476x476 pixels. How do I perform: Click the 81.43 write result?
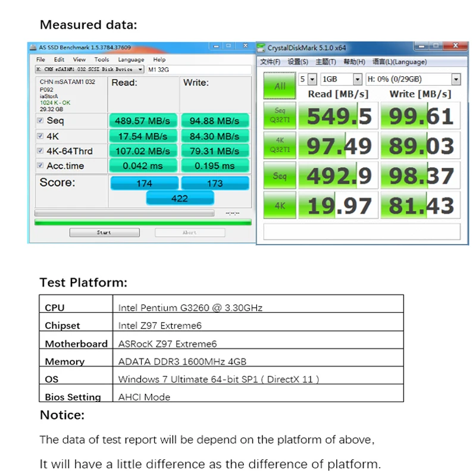tap(421, 205)
